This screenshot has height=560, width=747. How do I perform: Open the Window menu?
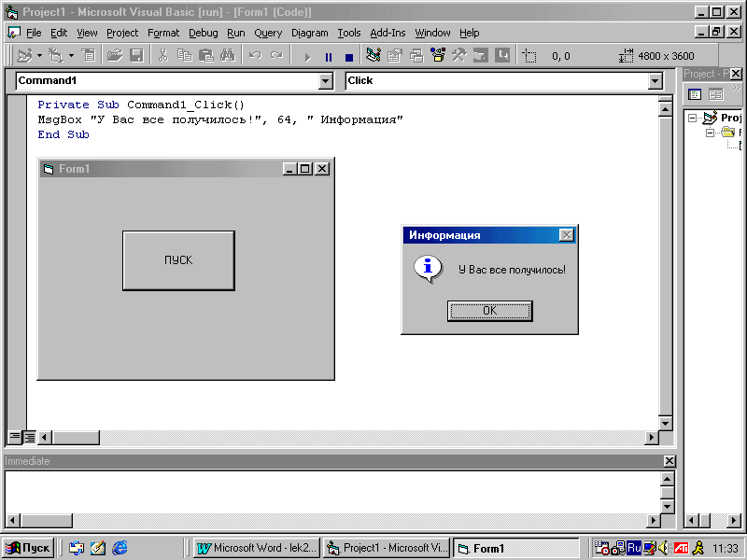pyautogui.click(x=432, y=33)
